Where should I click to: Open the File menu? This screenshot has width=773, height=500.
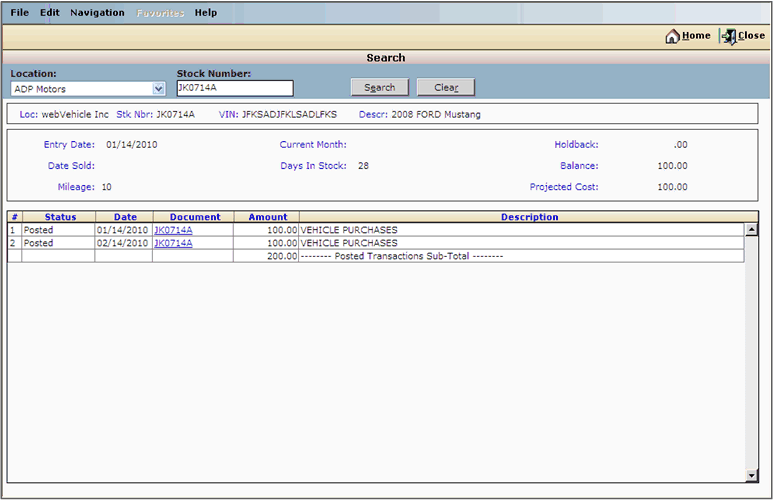click(x=20, y=12)
